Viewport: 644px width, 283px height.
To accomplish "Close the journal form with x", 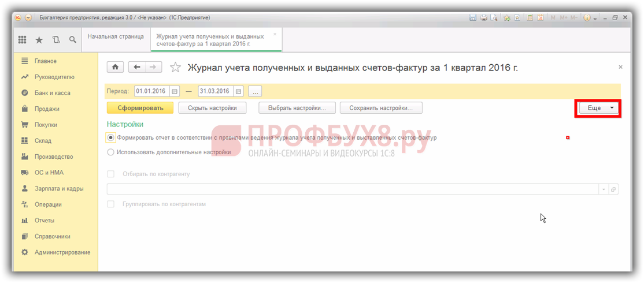I will click(x=621, y=67).
